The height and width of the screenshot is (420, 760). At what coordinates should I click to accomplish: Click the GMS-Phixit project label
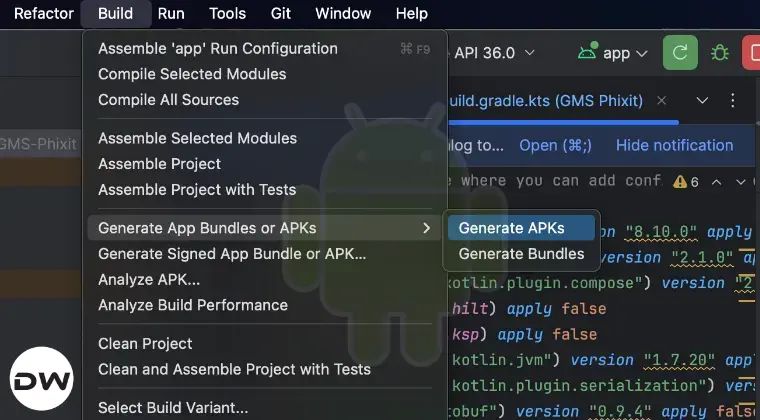(x=38, y=144)
